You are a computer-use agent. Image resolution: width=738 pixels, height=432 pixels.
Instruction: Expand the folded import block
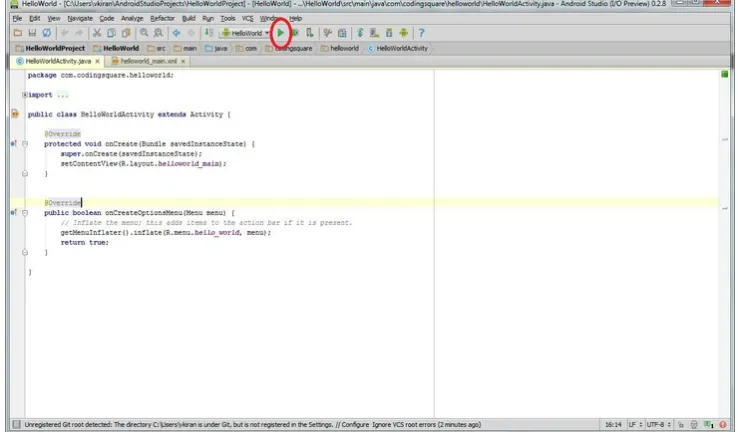tap(24, 95)
